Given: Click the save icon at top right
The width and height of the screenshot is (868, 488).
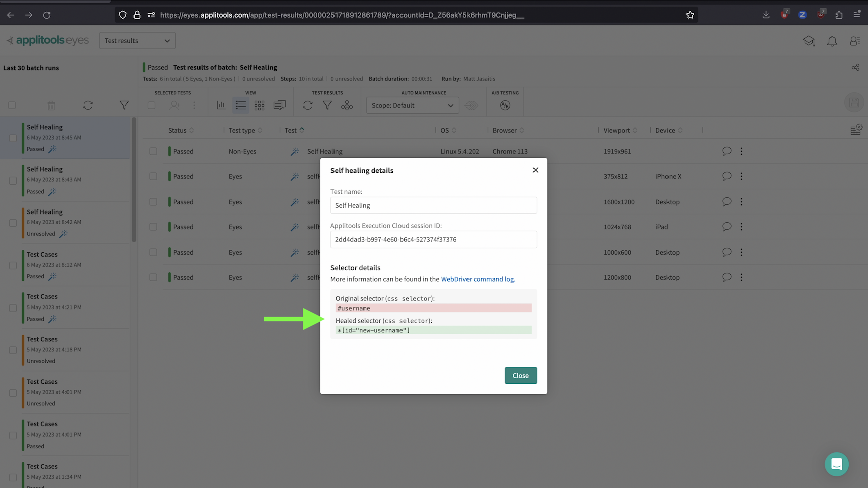Looking at the screenshot, I should tap(854, 103).
